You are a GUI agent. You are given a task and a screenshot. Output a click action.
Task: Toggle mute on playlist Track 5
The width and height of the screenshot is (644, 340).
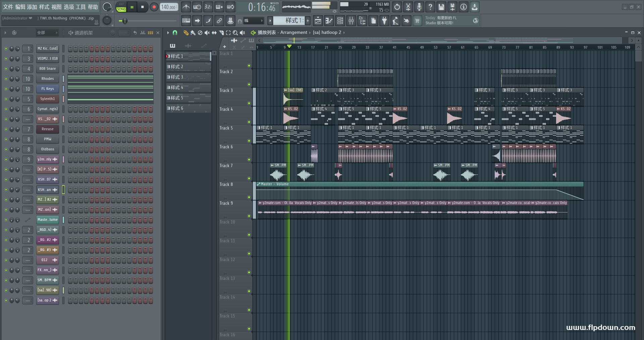pos(249,141)
